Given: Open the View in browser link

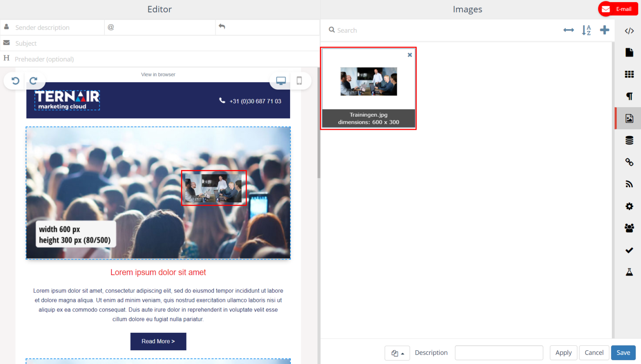Looking at the screenshot, I should [158, 75].
